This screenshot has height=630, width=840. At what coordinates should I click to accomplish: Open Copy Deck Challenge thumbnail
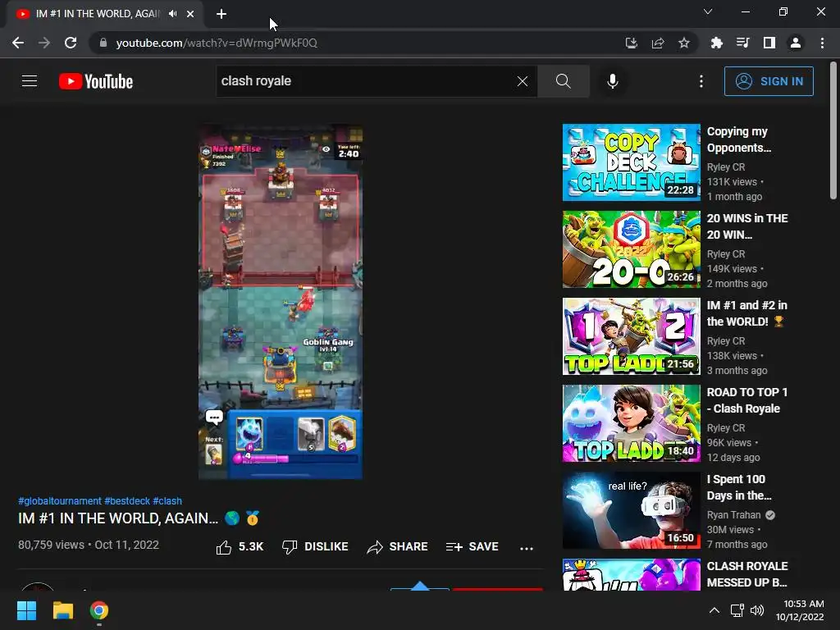631,162
